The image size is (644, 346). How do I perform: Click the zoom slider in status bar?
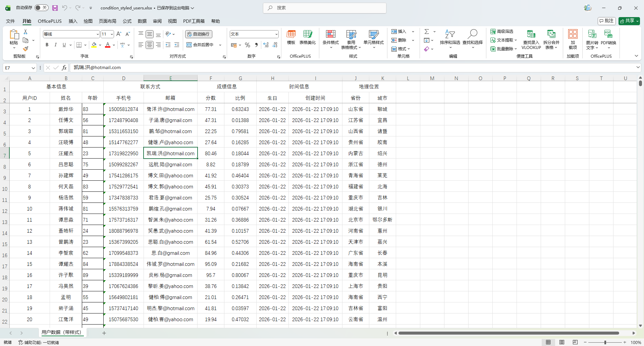(x=605, y=342)
